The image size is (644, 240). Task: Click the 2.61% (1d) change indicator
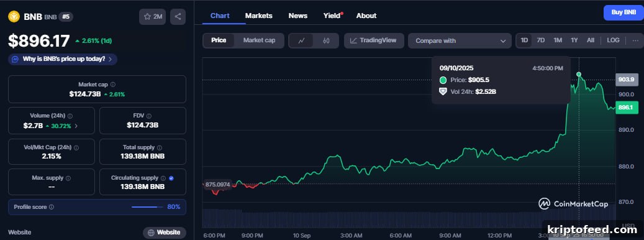pyautogui.click(x=94, y=40)
